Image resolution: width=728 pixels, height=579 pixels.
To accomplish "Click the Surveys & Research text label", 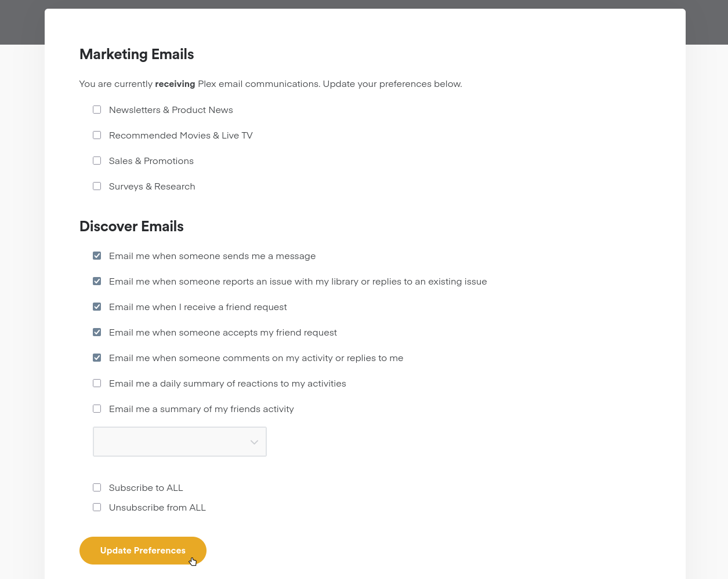I will coord(152,186).
